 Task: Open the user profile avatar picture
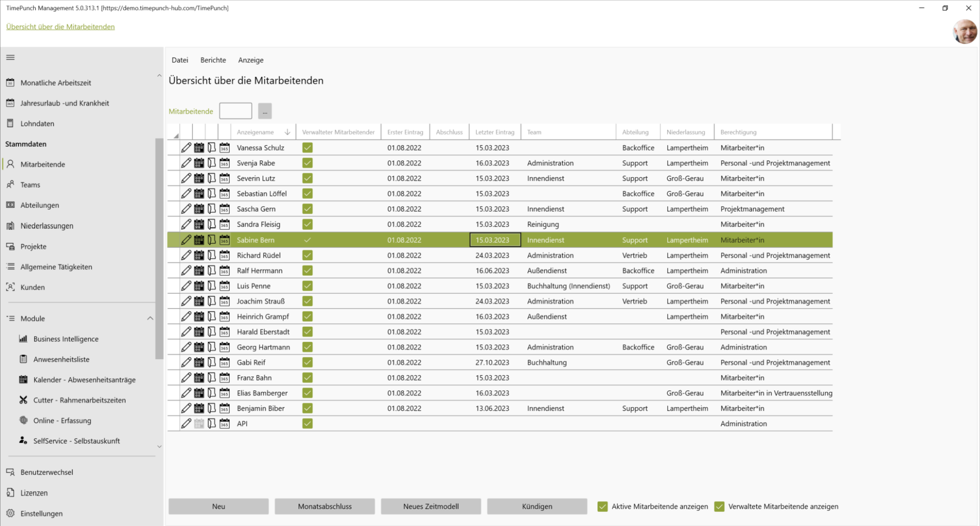tap(965, 32)
